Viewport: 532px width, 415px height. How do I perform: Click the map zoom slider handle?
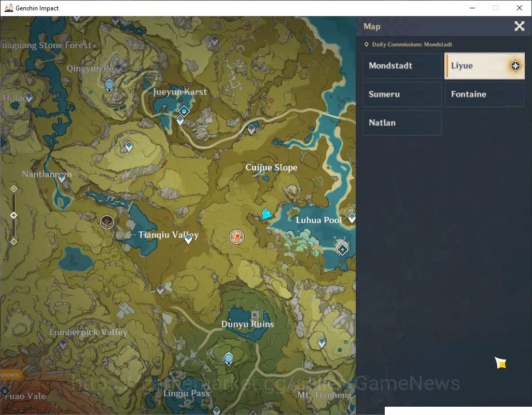(x=13, y=215)
